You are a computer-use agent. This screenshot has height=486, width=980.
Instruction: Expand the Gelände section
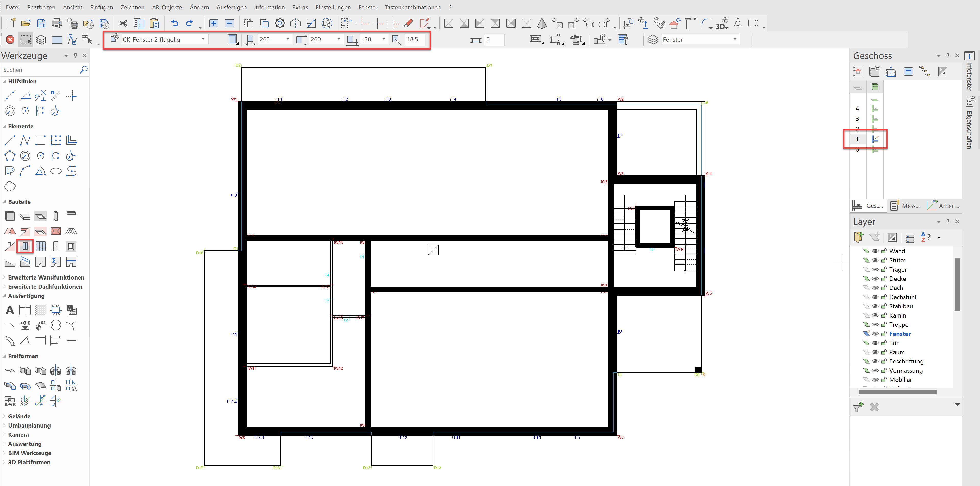pyautogui.click(x=5, y=416)
